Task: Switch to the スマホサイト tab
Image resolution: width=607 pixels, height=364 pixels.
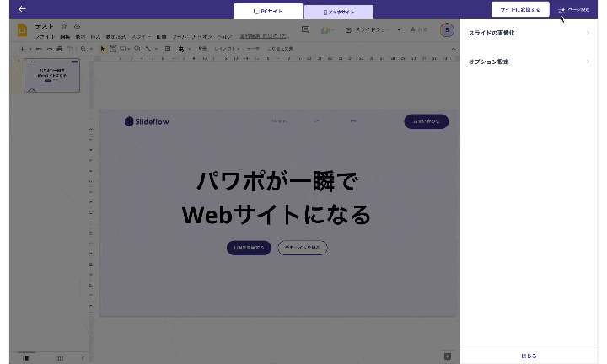Action: pos(338,12)
